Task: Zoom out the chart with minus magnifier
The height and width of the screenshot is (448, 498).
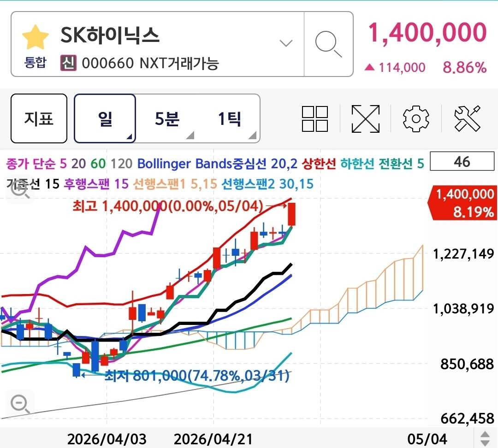Action: click(20, 404)
